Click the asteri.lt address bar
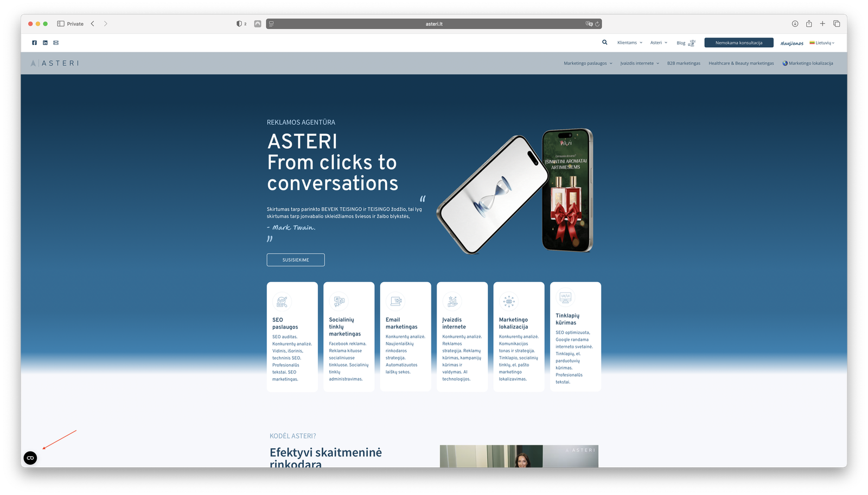 tap(434, 24)
